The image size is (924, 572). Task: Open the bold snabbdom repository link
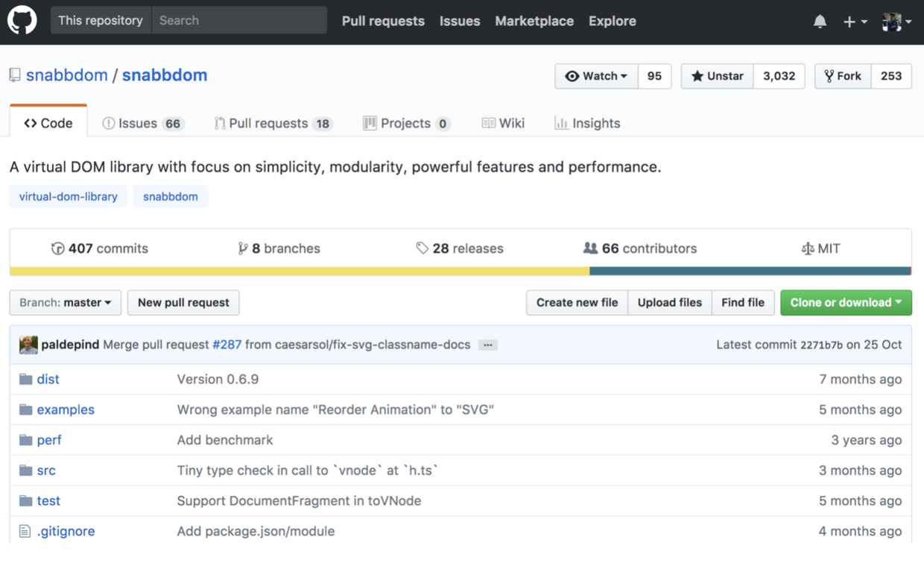[165, 75]
